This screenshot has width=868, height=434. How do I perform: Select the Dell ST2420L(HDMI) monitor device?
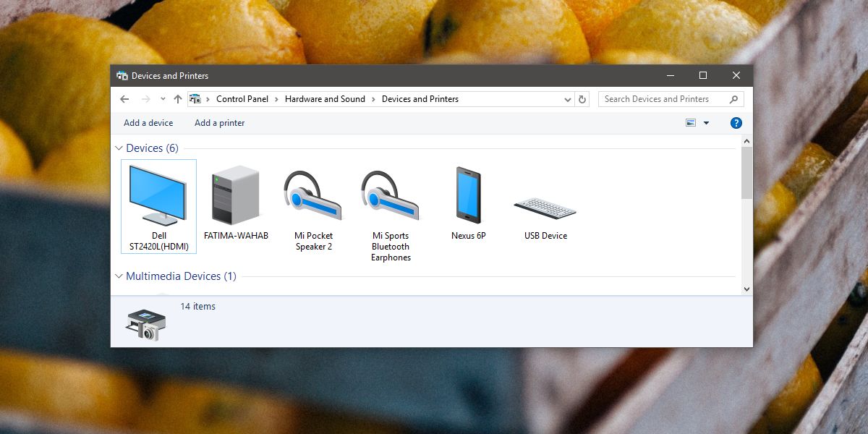pyautogui.click(x=158, y=207)
